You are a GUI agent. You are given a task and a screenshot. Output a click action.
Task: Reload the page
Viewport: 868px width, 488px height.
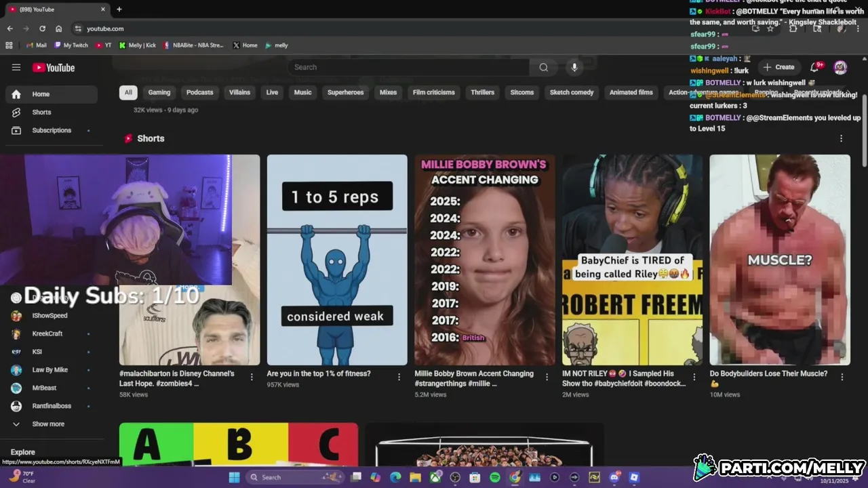coord(42,28)
